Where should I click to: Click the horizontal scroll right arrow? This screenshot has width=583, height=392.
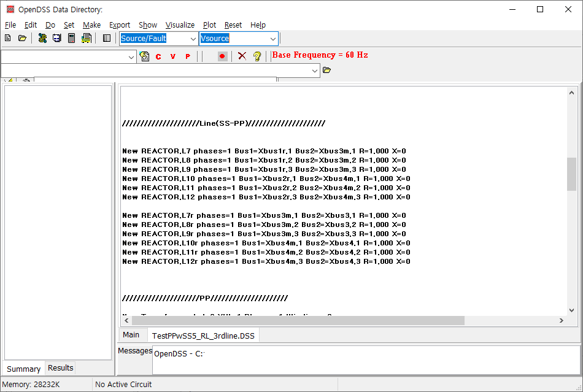562,320
